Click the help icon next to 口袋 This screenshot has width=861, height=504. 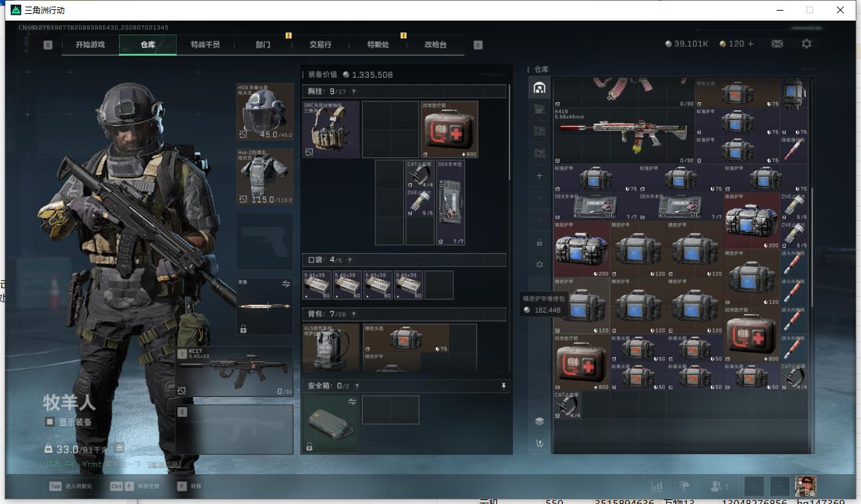349,260
